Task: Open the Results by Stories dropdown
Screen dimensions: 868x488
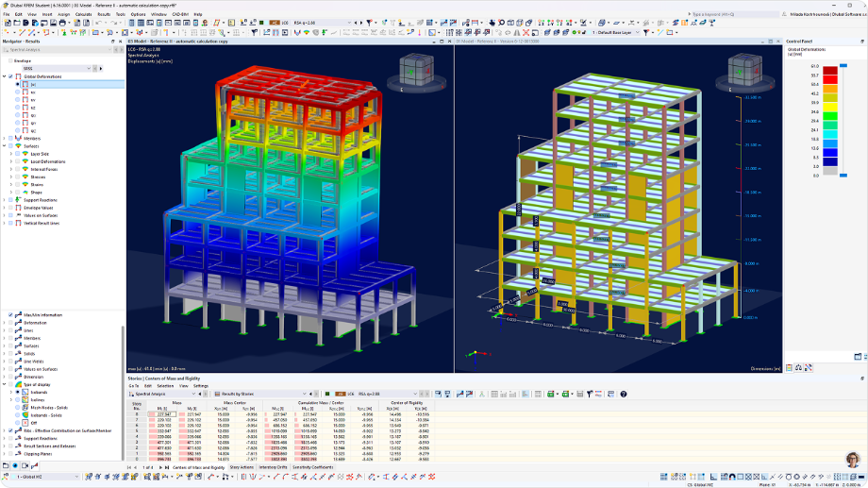Action: click(x=260, y=394)
